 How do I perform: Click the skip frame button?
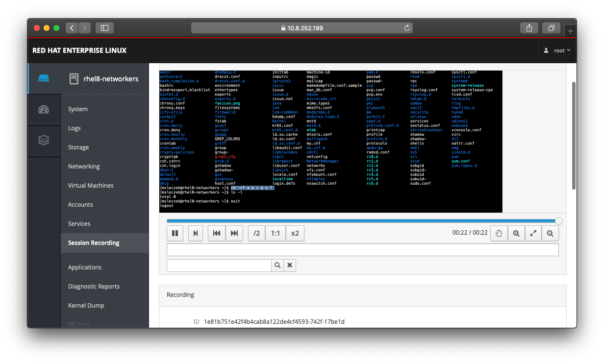point(196,233)
